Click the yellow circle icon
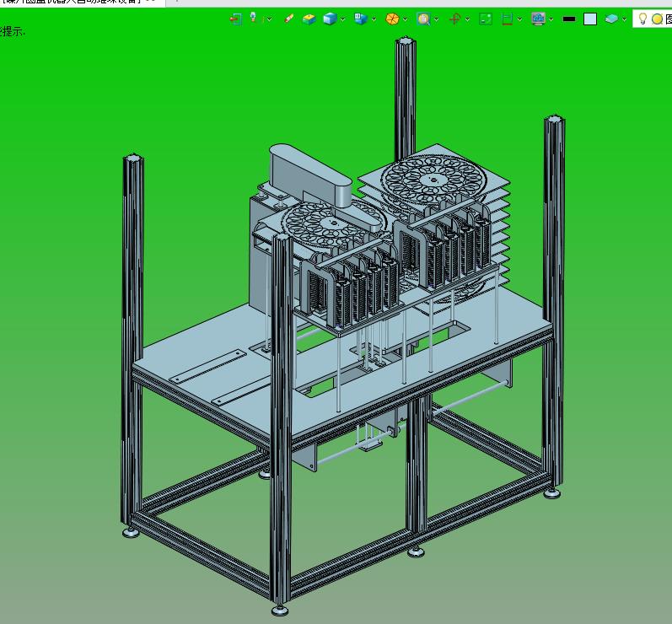 coord(657,19)
